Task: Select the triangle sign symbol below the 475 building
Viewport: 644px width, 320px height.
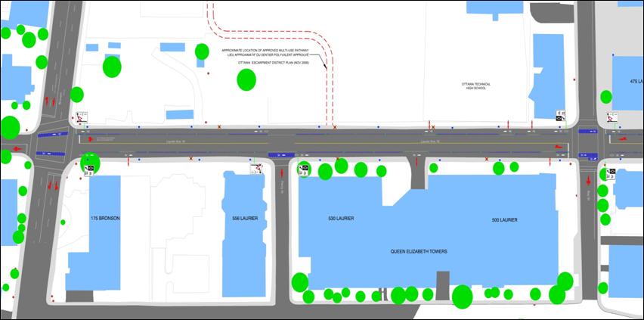Action: click(612, 117)
